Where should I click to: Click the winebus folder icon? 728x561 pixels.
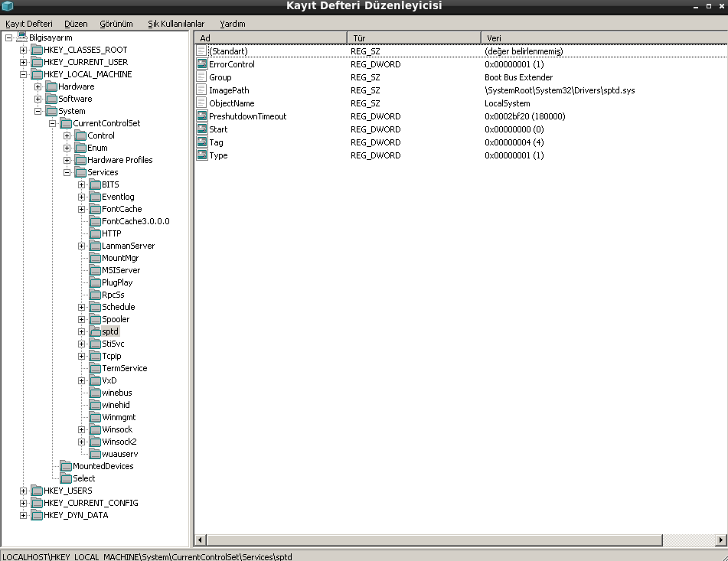(95, 393)
